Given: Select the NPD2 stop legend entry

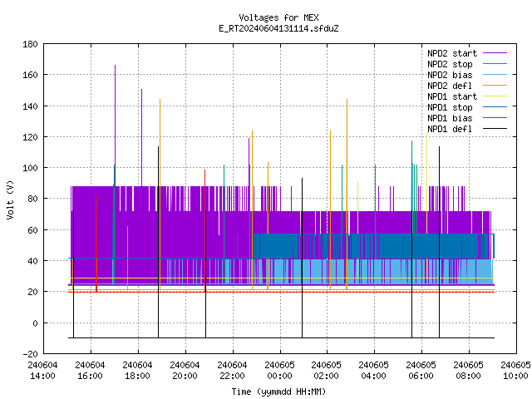Looking at the screenshot, I should pyautogui.click(x=450, y=64).
